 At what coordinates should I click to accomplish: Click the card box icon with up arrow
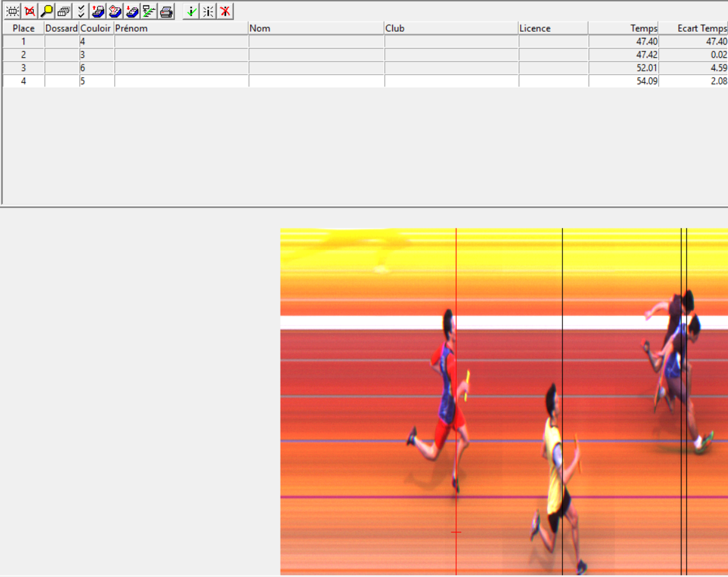[97, 11]
